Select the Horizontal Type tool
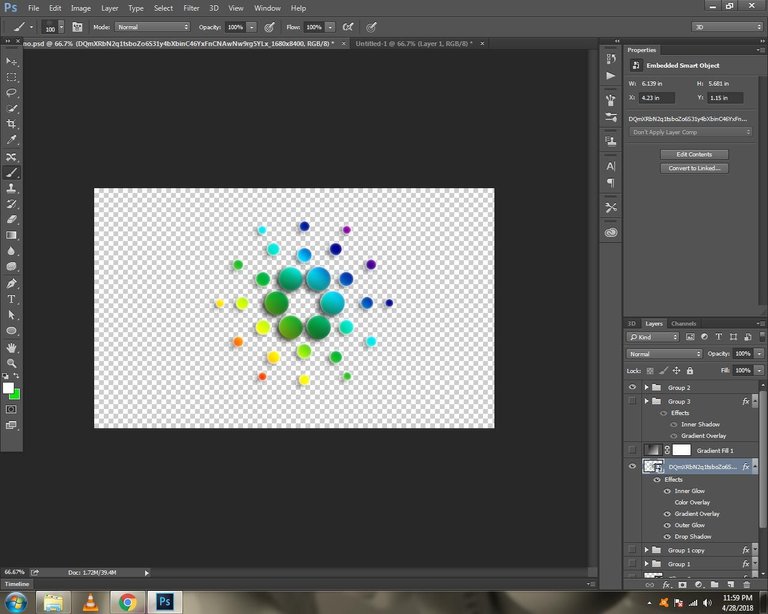 point(11,299)
